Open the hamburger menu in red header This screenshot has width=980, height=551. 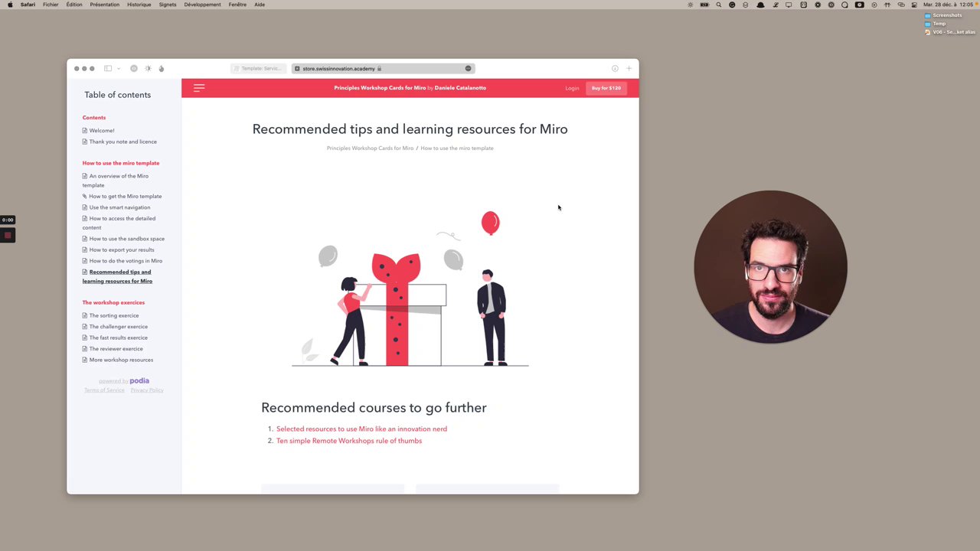pyautogui.click(x=199, y=88)
